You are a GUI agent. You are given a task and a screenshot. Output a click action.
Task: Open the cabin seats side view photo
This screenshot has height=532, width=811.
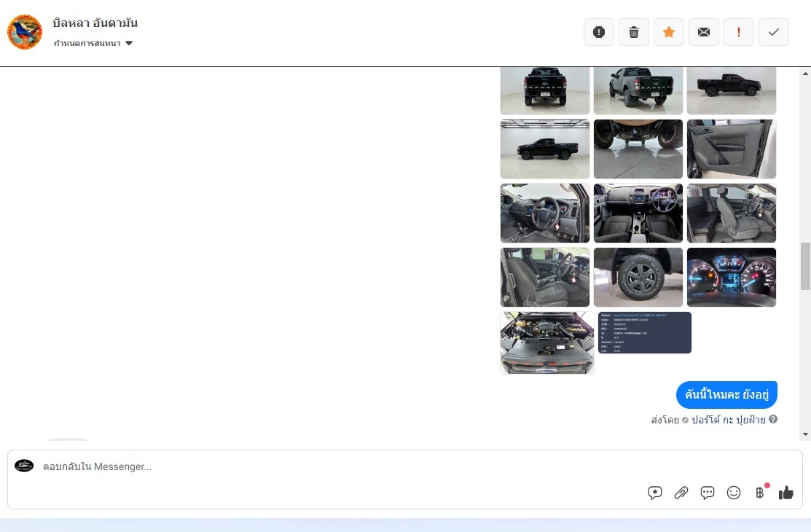(732, 214)
